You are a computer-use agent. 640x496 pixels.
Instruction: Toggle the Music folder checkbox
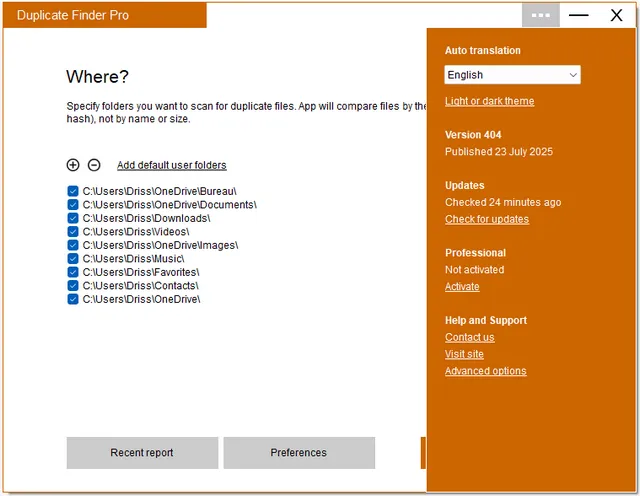click(73, 258)
